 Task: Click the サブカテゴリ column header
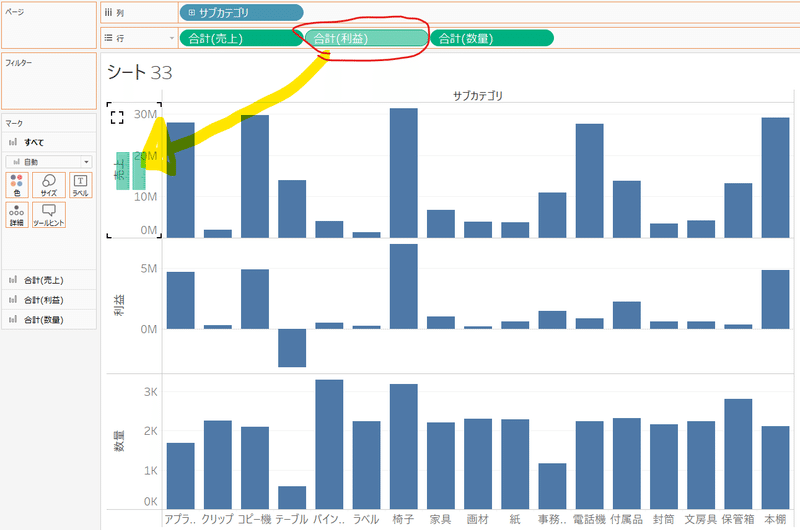point(478,96)
